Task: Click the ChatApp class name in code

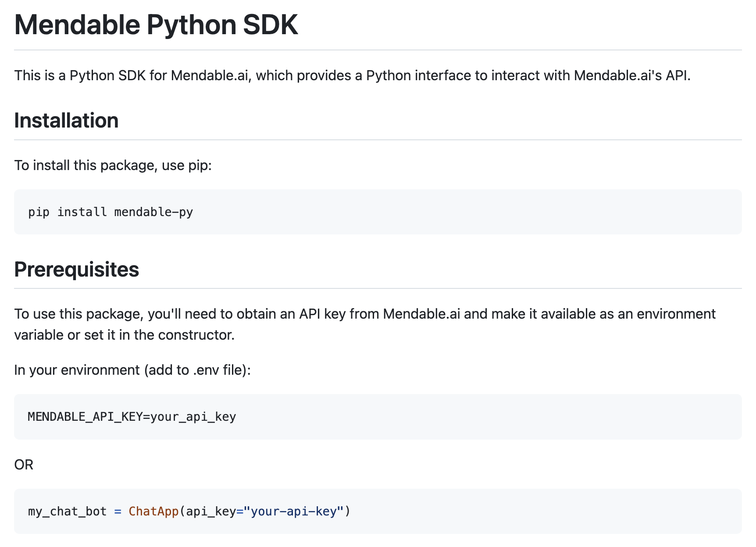Action: point(153,511)
